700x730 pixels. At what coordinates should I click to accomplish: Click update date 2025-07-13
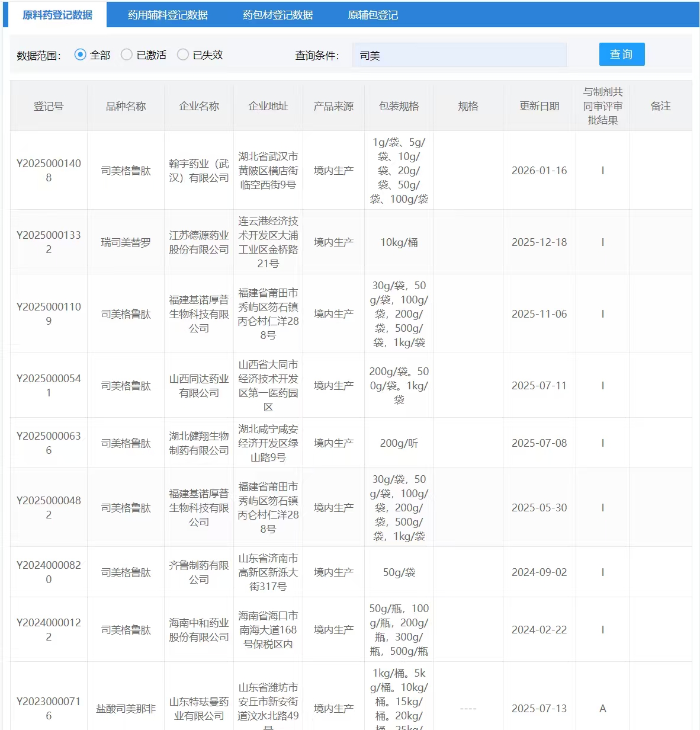[540, 709]
